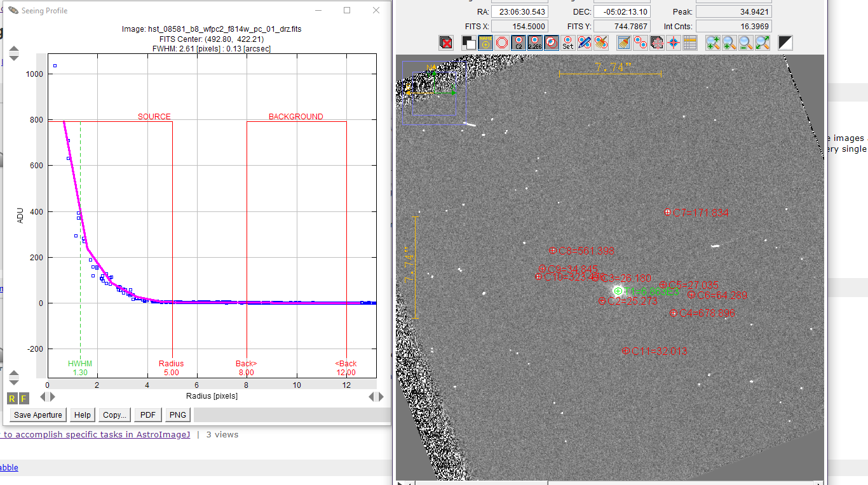Screen dimensions: 868x485
Task: Toggle the C2 centroid display button
Action: pyautogui.click(x=519, y=43)
